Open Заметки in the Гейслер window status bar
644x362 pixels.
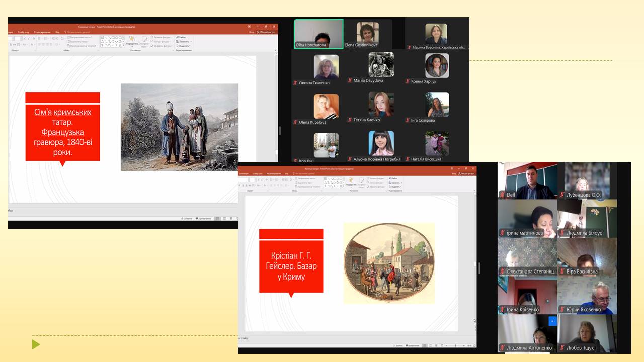click(398, 346)
